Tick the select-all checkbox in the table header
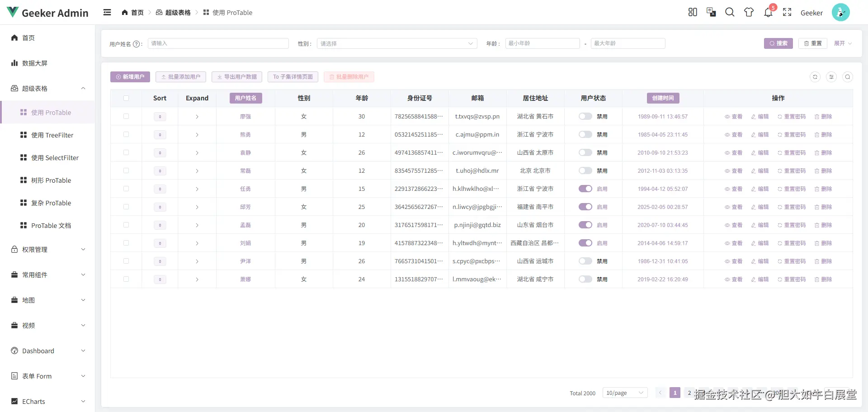868x412 pixels. pos(126,98)
